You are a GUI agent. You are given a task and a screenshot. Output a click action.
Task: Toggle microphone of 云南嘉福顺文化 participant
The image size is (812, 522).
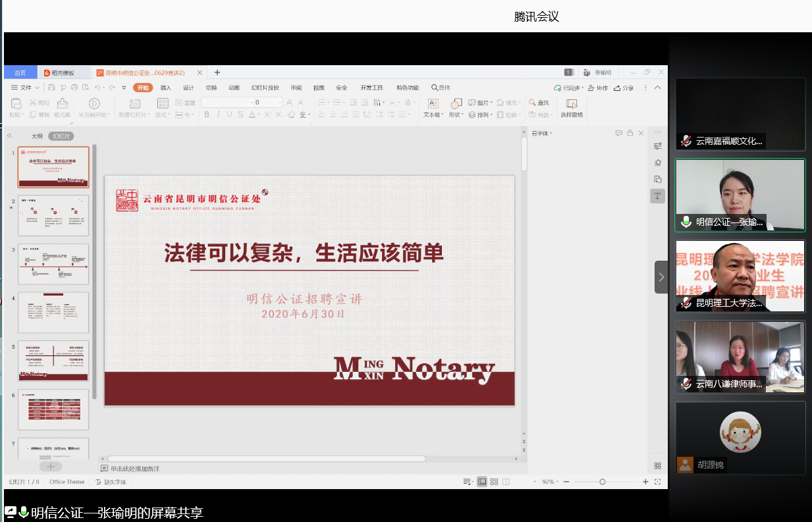686,140
